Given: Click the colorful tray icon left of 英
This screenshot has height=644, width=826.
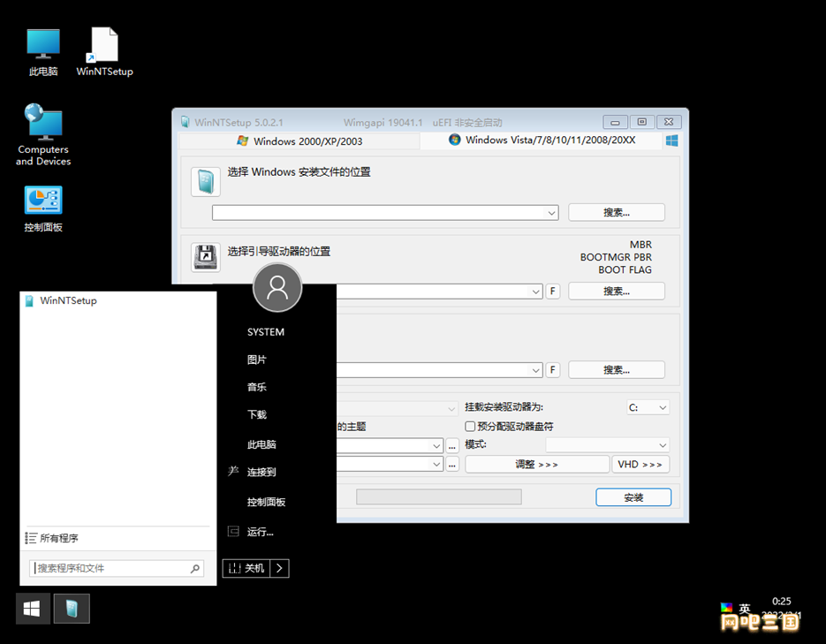Looking at the screenshot, I should [x=726, y=608].
